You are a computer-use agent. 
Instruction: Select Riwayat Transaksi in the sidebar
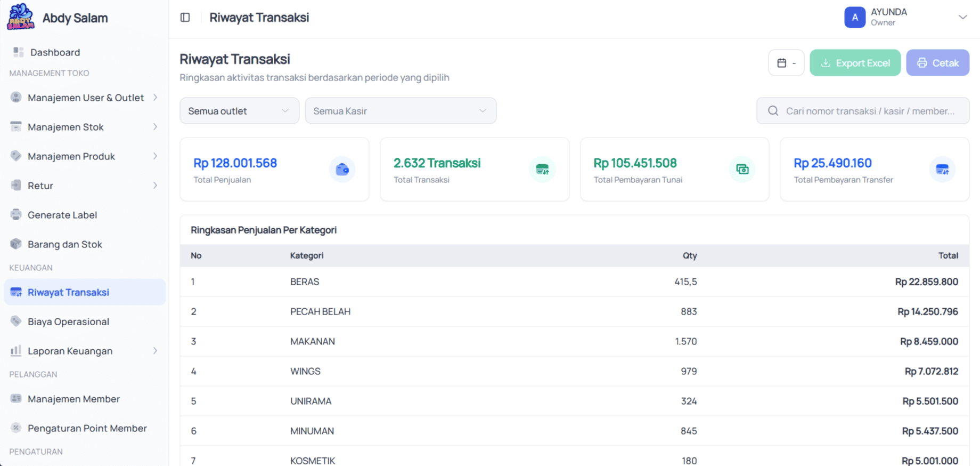point(85,292)
